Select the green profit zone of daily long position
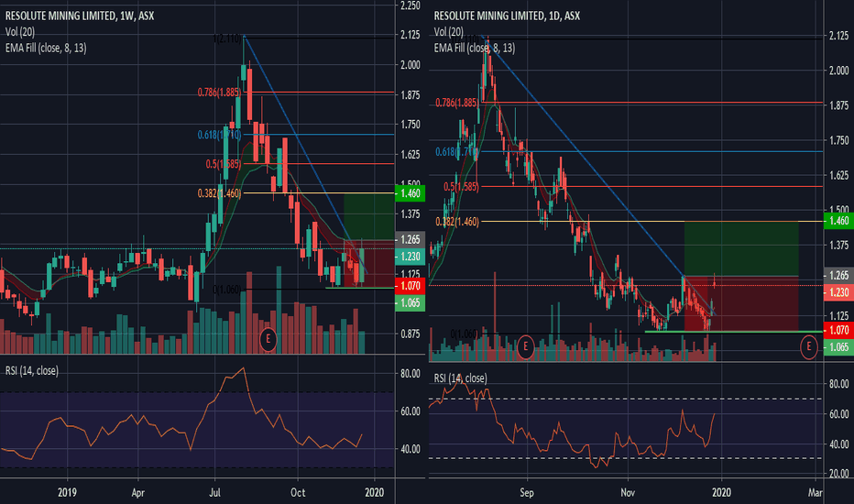 point(741,248)
